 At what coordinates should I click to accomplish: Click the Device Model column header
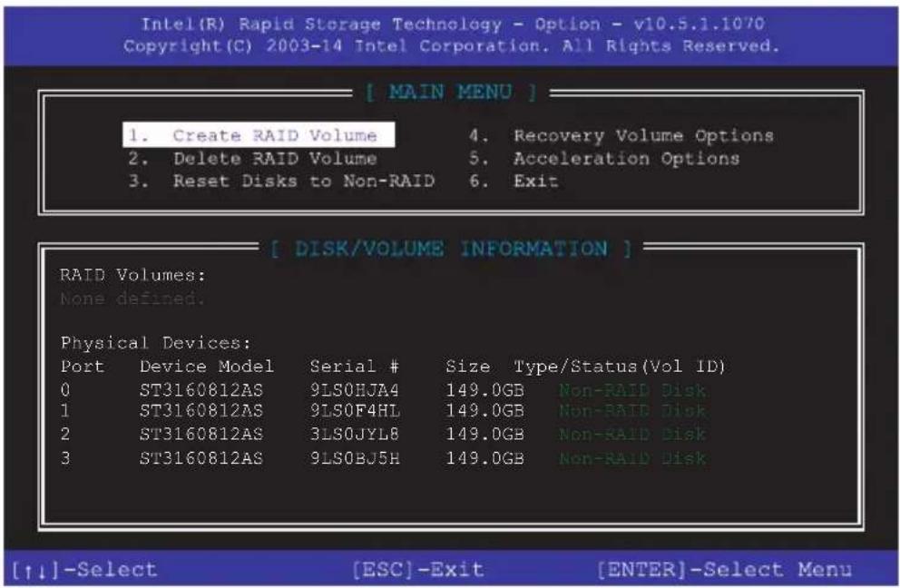[x=207, y=367]
